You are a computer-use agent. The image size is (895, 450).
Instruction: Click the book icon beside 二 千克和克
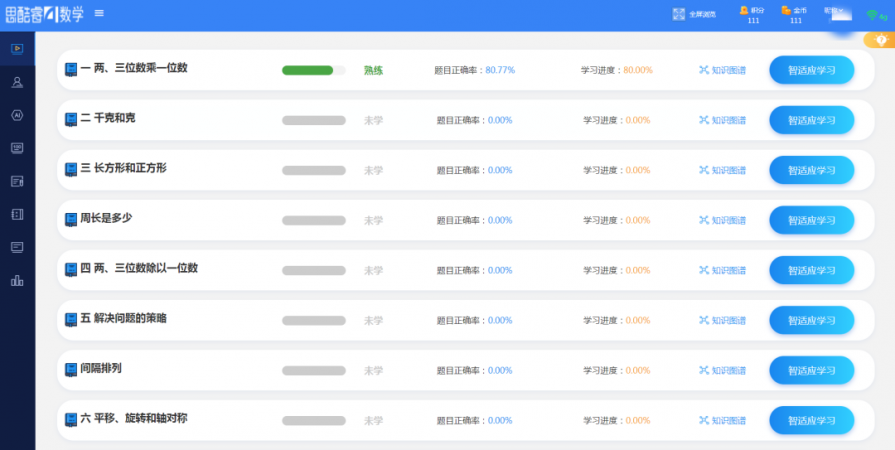71,119
